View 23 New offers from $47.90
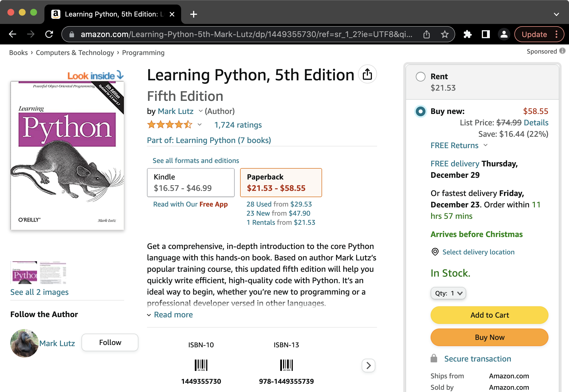Screen dimensions: 569x392 click(x=279, y=213)
